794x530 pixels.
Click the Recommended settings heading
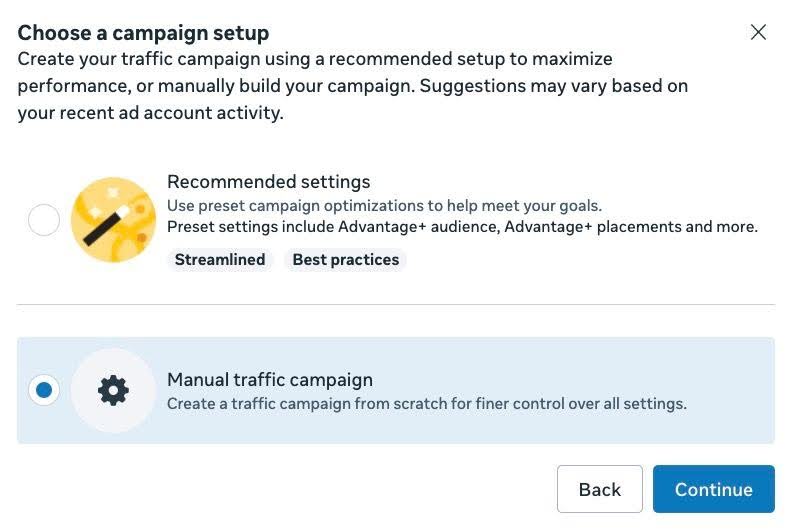tap(269, 182)
